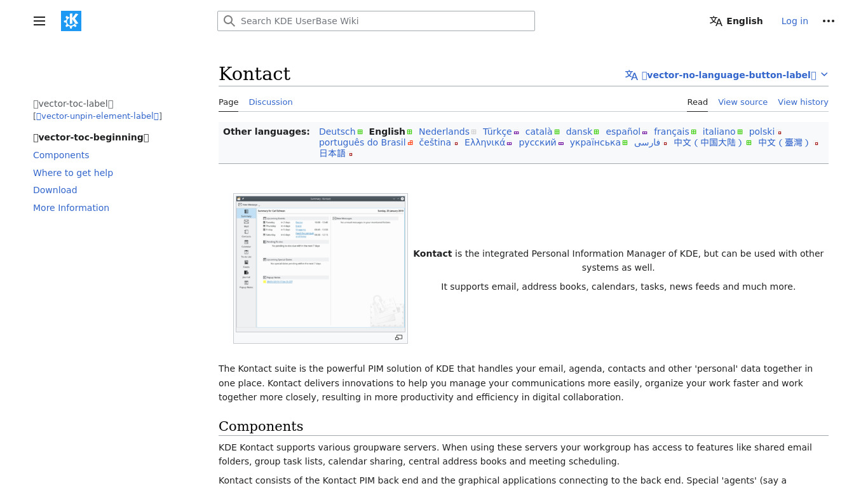Viewport: 868px width, 488px height.
Task: Click vector-unpin-element-label link in sidebar
Action: tap(97, 116)
